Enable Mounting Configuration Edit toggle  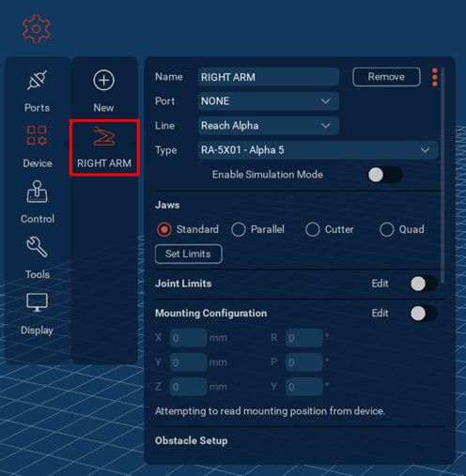pyautogui.click(x=424, y=314)
